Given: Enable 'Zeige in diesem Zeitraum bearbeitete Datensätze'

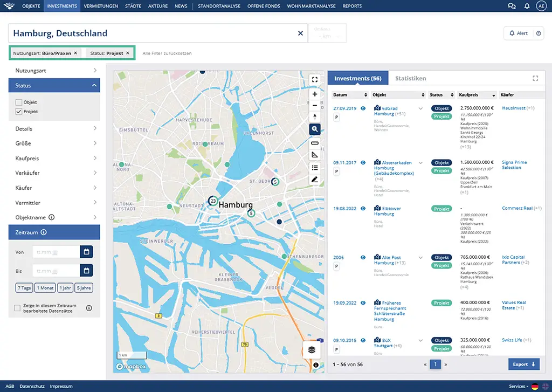Looking at the screenshot, I should (x=17, y=308).
